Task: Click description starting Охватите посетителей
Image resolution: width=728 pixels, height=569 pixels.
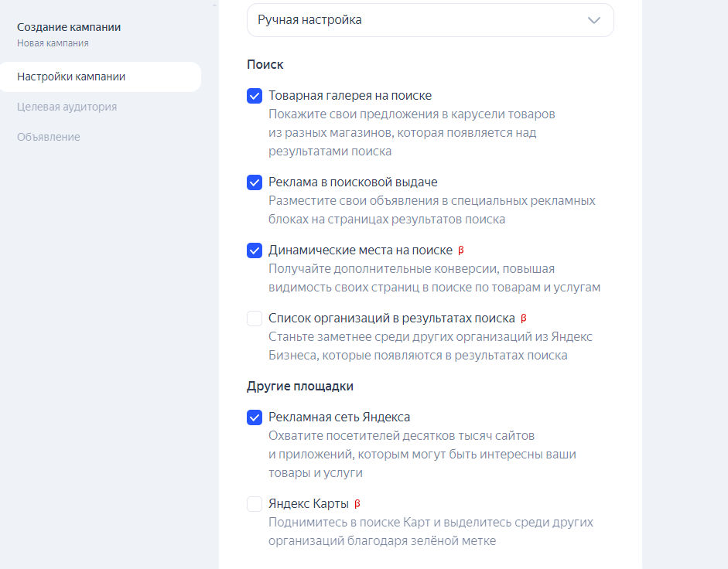Action: click(x=422, y=455)
